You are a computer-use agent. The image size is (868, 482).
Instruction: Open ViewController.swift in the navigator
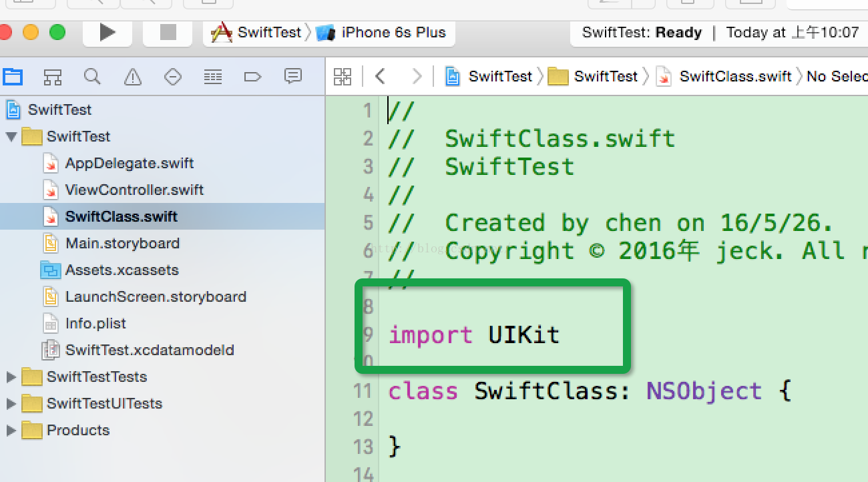point(162,190)
